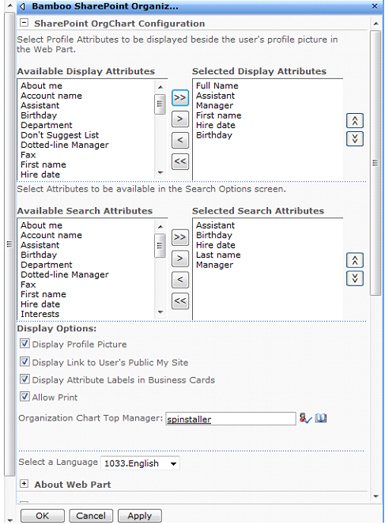Select Account name in Available Display Attributes
This screenshot has height=524, width=388.
(51, 96)
